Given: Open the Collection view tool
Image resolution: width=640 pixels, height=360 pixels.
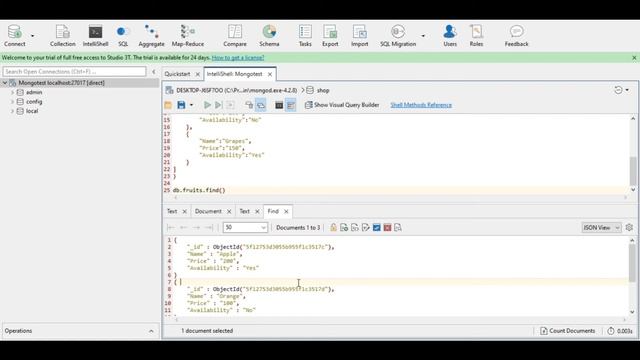Looking at the screenshot, I should pos(62,36).
